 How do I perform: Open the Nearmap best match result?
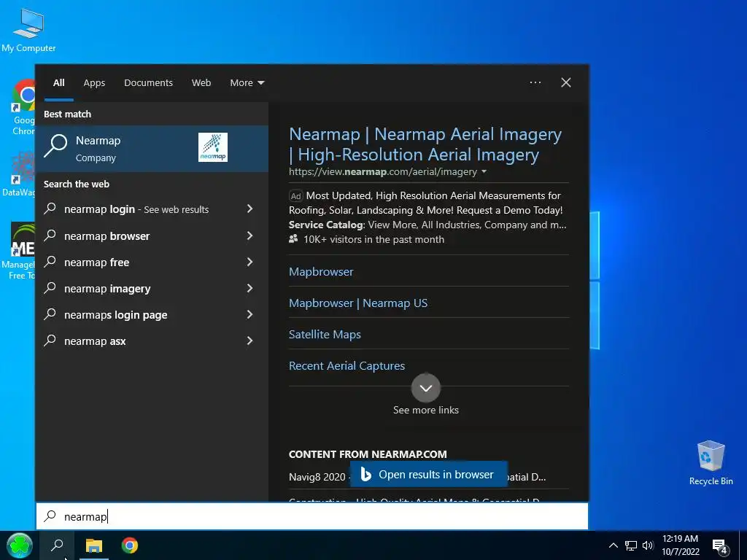pyautogui.click(x=152, y=149)
